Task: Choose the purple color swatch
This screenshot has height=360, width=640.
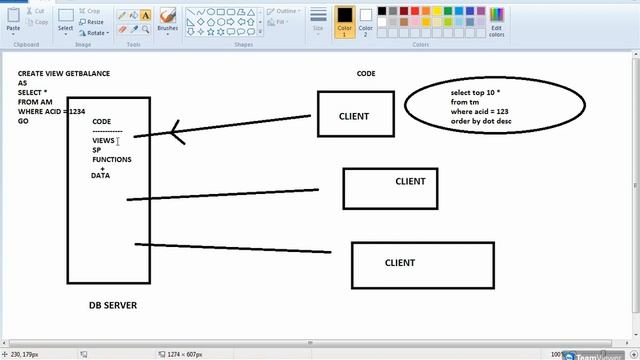Action: tap(481, 11)
